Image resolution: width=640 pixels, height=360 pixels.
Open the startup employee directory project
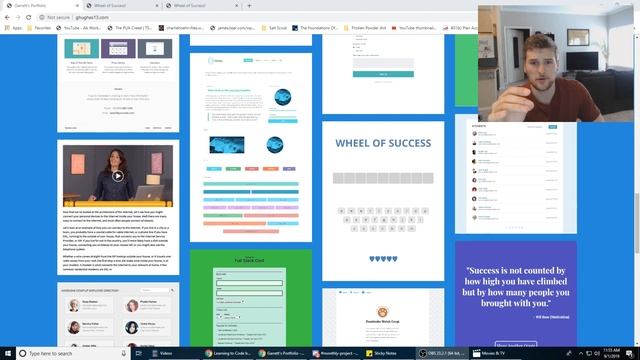(118, 314)
